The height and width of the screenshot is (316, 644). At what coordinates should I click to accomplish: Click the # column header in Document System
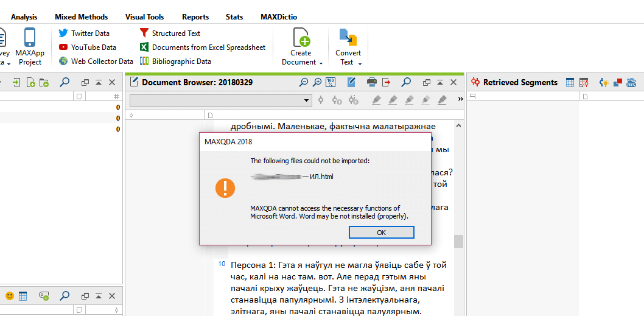(x=116, y=97)
